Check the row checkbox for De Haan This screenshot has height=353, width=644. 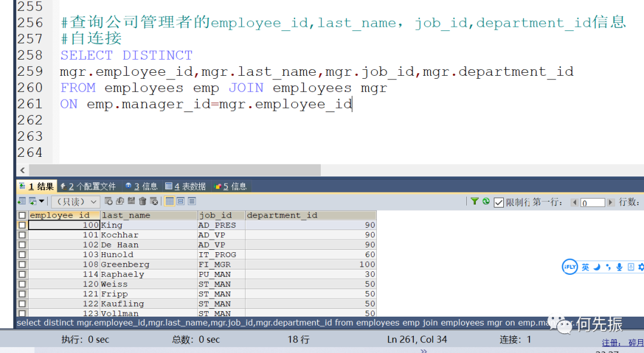[x=22, y=245]
